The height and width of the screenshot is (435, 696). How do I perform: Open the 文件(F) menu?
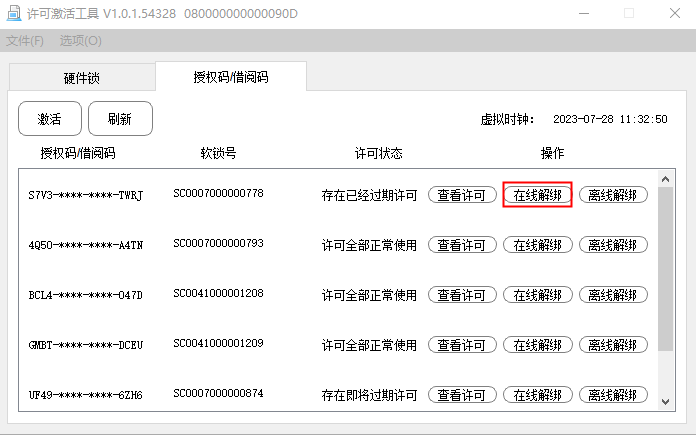(25, 41)
